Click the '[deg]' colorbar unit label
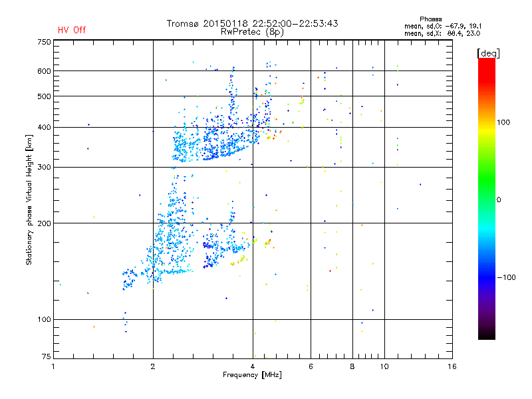Image resolution: width=532 pixels, height=399 pixels. click(x=488, y=54)
